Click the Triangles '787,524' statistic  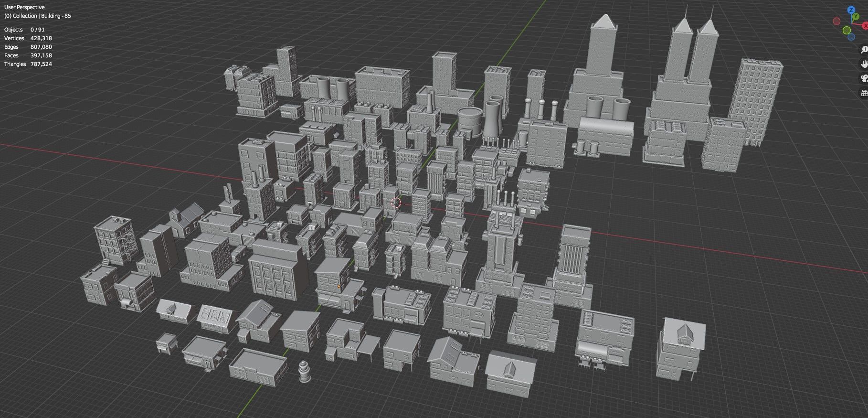(42, 64)
